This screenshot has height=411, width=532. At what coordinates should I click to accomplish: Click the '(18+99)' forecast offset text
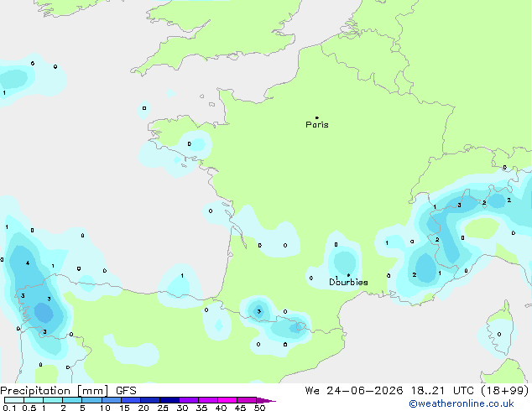pos(505,391)
